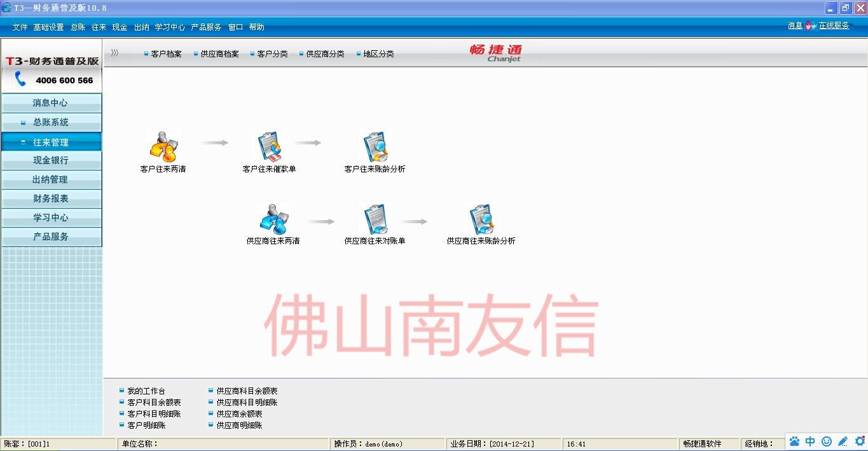868x451 pixels.
Task: Open the 供应商往来账龄分析 icon
Action: click(481, 218)
